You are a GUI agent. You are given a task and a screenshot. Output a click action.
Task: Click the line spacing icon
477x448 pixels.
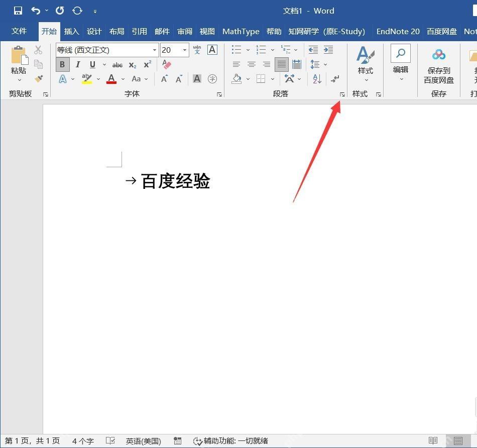315,64
